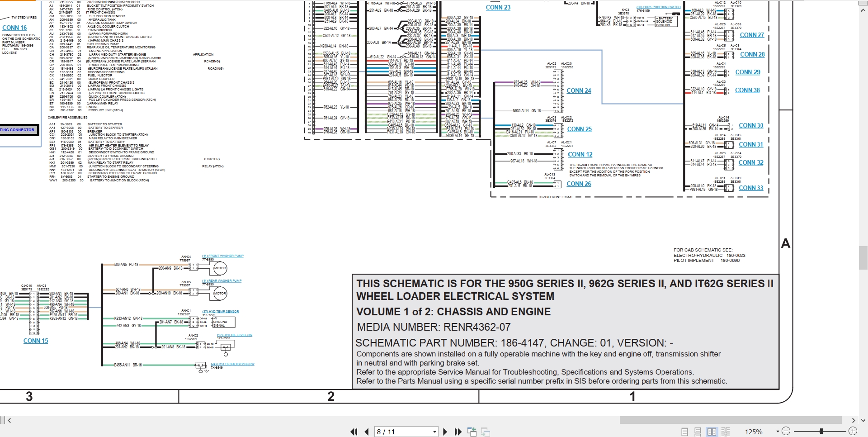Screen dimensions: 868x437
Task: Click the vertical scroll down arrow
Action: point(863,420)
